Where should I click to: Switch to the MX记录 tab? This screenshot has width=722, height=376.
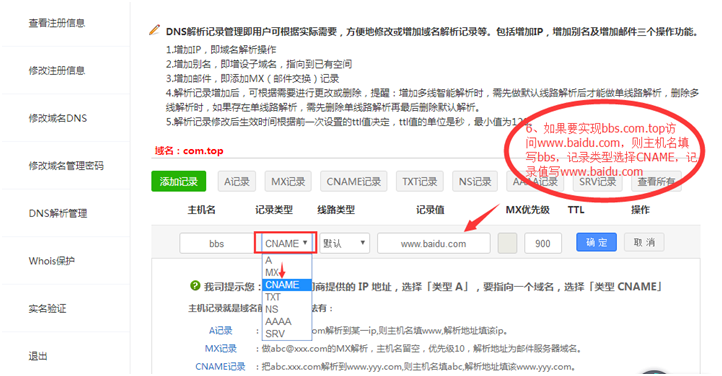click(x=288, y=181)
